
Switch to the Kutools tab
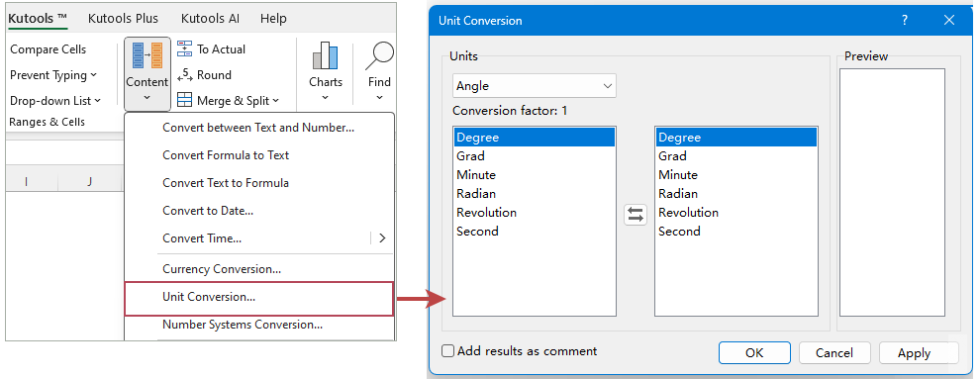coord(37,18)
